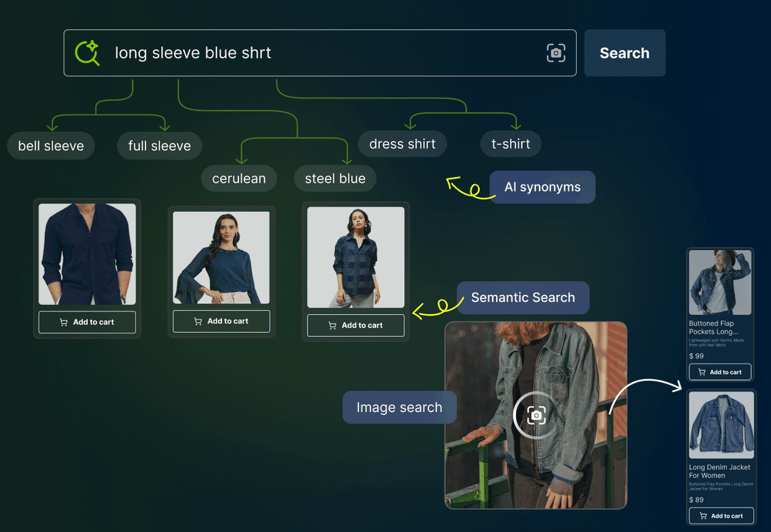This screenshot has height=532, width=771.
Task: Click the 'Image search' label pill
Action: click(x=399, y=407)
